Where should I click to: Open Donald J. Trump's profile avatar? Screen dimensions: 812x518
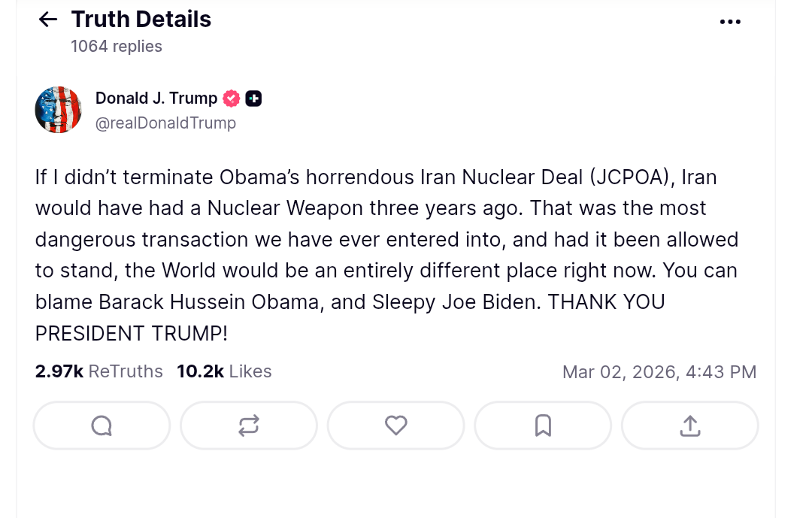click(59, 110)
